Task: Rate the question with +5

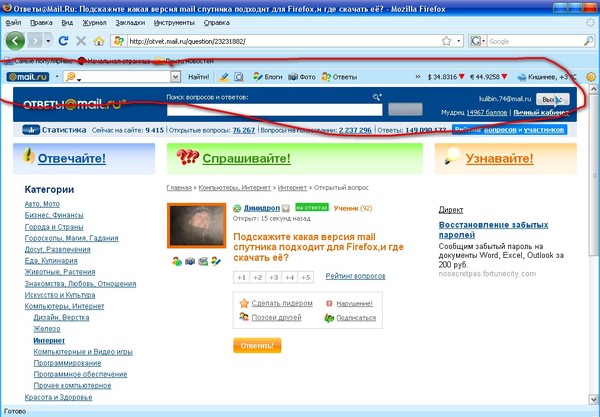Action: [x=305, y=277]
